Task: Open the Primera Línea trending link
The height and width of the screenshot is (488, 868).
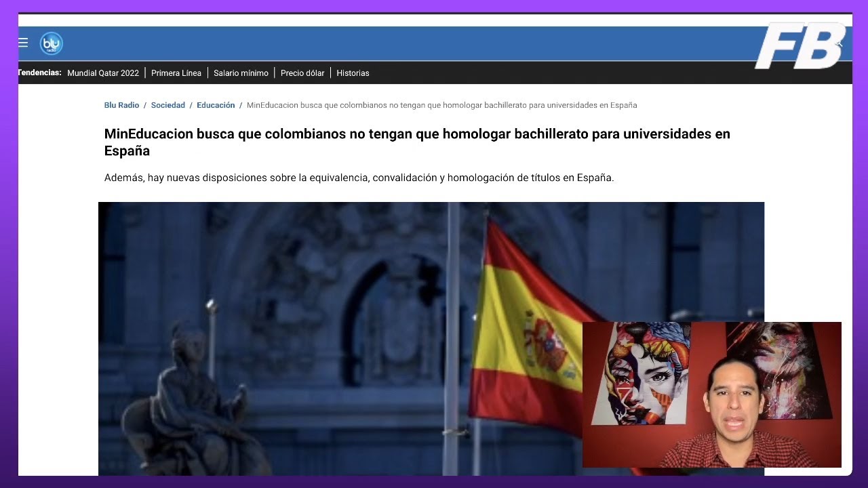Action: [176, 73]
